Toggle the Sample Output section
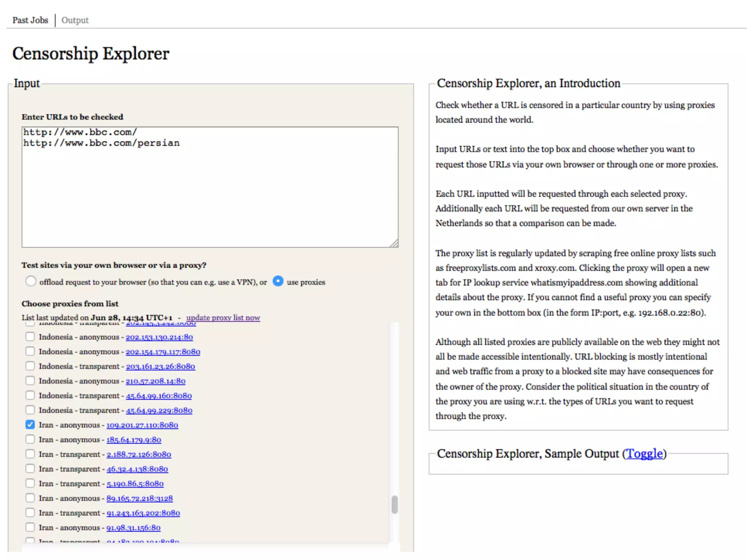 tap(645, 454)
